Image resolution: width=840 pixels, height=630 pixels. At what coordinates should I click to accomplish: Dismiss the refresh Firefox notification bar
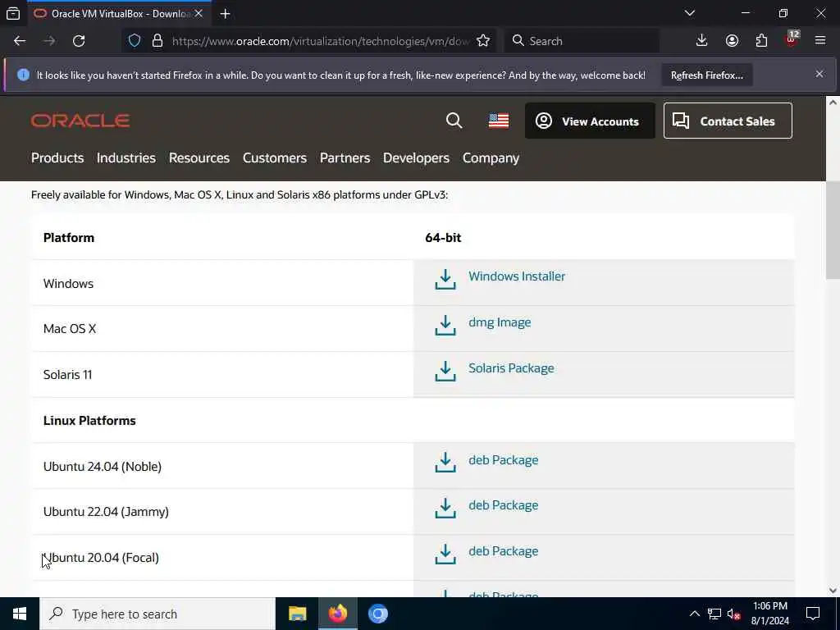(819, 74)
